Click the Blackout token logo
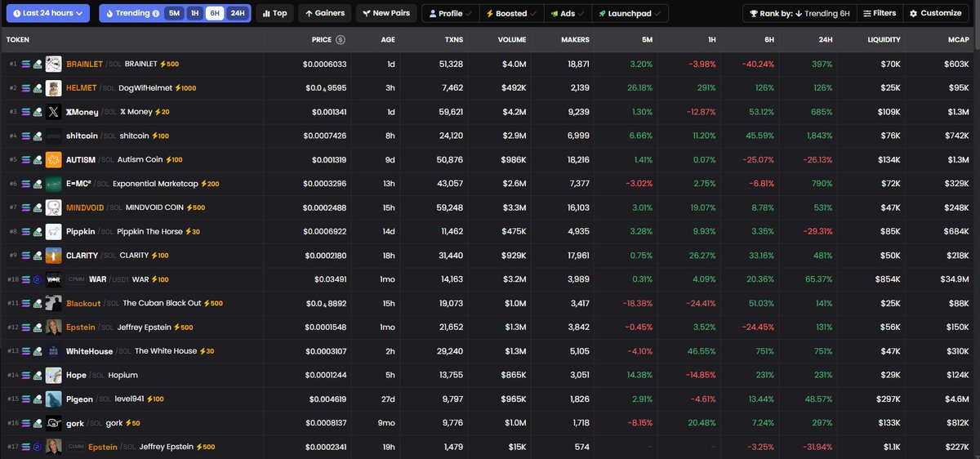This screenshot has height=459, width=980. [54, 303]
